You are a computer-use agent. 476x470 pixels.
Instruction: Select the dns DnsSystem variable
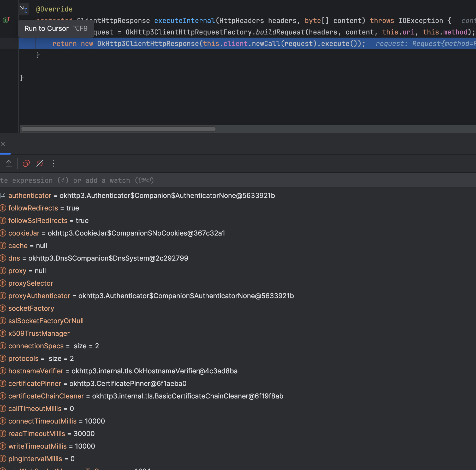(238, 258)
